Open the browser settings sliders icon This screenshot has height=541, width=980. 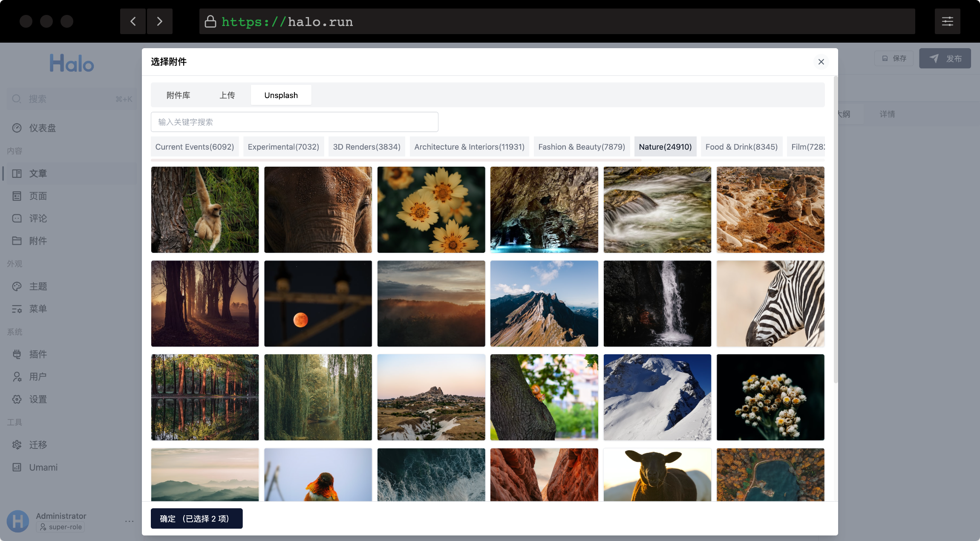pos(947,21)
